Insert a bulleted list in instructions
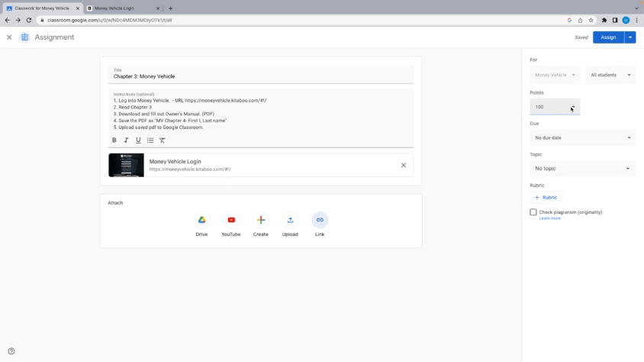 [150, 140]
